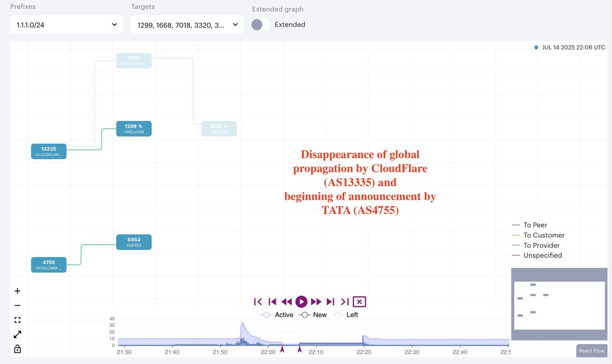This screenshot has height=364, width=612.
Task: Select the active 1299 TWELVE99 node
Action: 134,128
